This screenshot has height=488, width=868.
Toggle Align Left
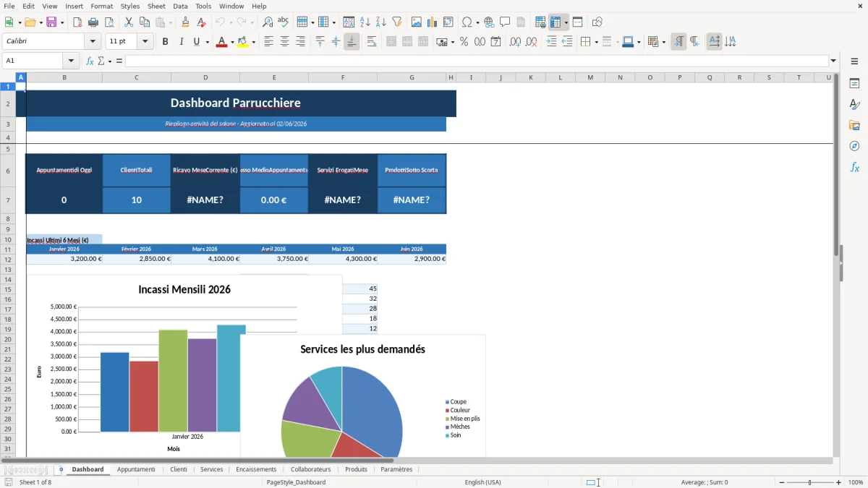(x=268, y=42)
